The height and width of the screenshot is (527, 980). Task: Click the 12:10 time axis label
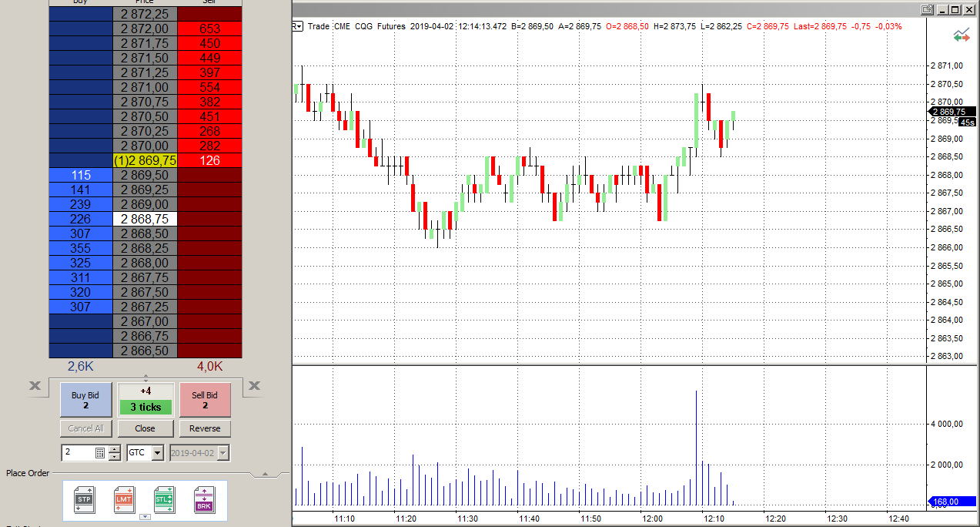tap(714, 519)
